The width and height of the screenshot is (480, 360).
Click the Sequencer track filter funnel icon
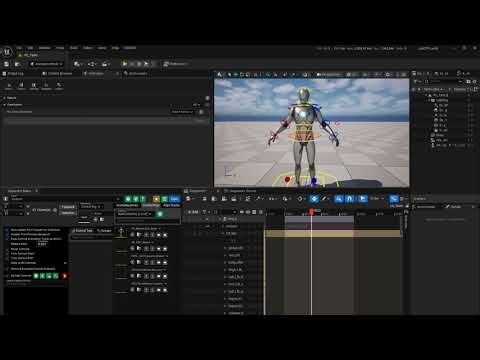point(204,212)
